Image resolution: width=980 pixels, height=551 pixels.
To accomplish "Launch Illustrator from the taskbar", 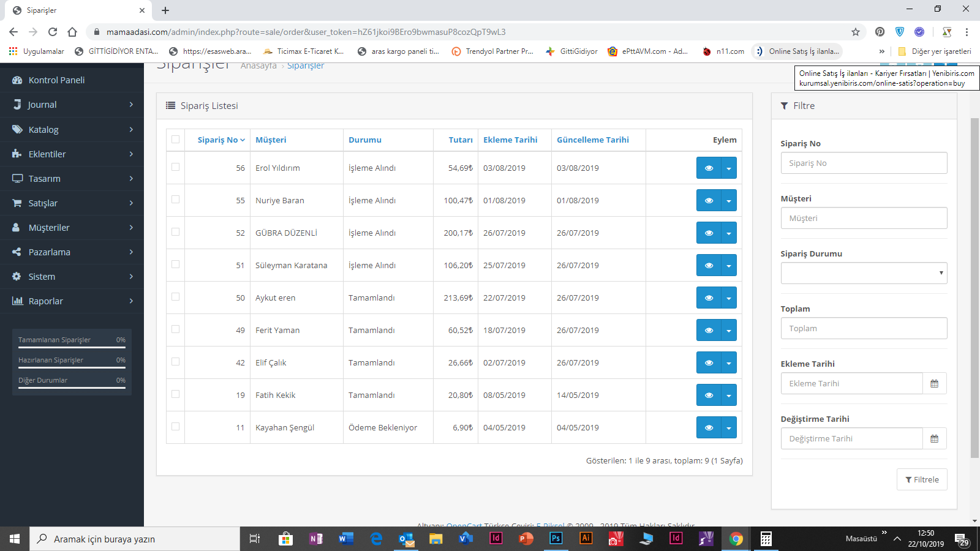I will 586,539.
